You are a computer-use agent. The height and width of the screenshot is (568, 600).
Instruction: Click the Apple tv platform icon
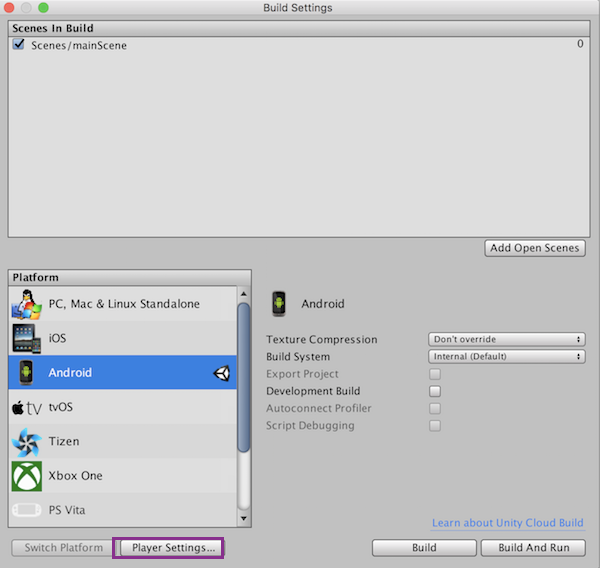pyautogui.click(x=26, y=408)
